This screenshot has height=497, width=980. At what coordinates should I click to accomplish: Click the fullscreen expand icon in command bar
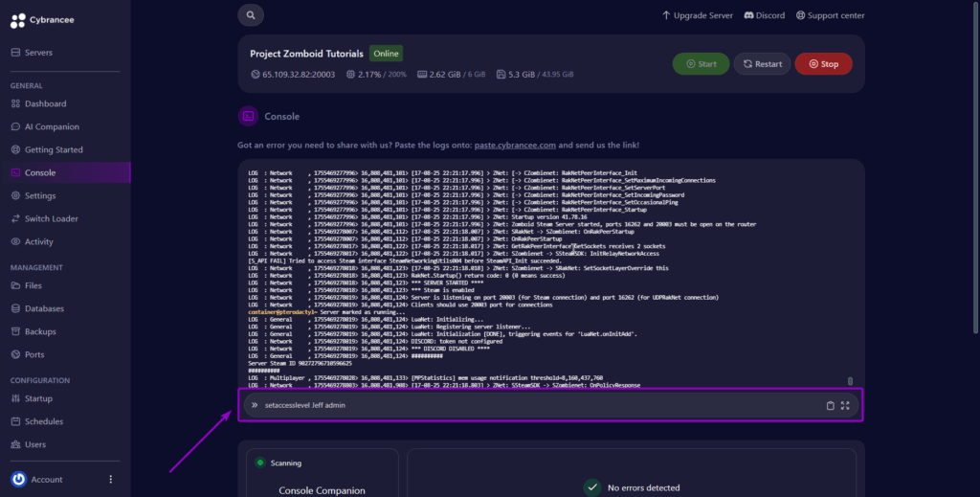click(845, 405)
